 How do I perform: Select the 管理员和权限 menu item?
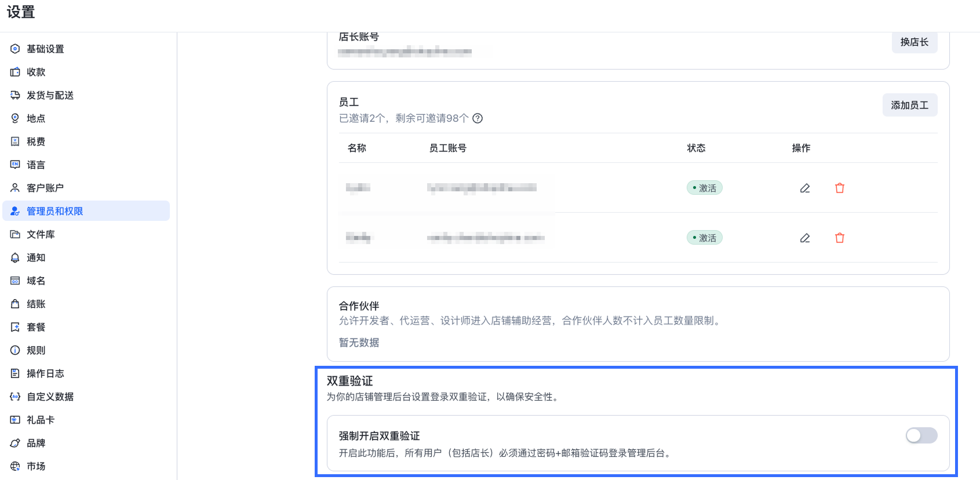point(86,211)
